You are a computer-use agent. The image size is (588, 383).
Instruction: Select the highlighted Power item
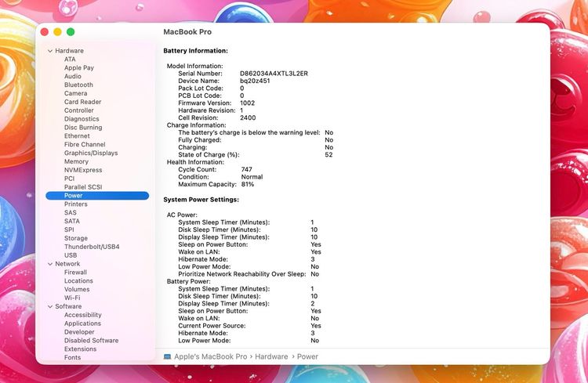(97, 196)
